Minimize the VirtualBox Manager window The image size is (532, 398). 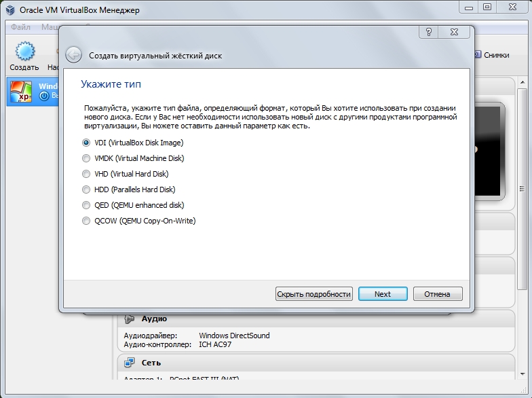click(x=469, y=7)
